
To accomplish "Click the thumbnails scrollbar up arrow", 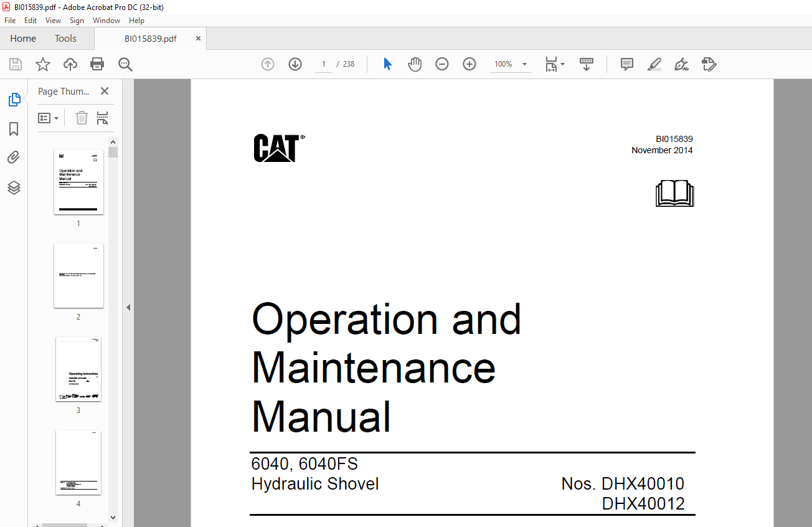I will pos(113,141).
